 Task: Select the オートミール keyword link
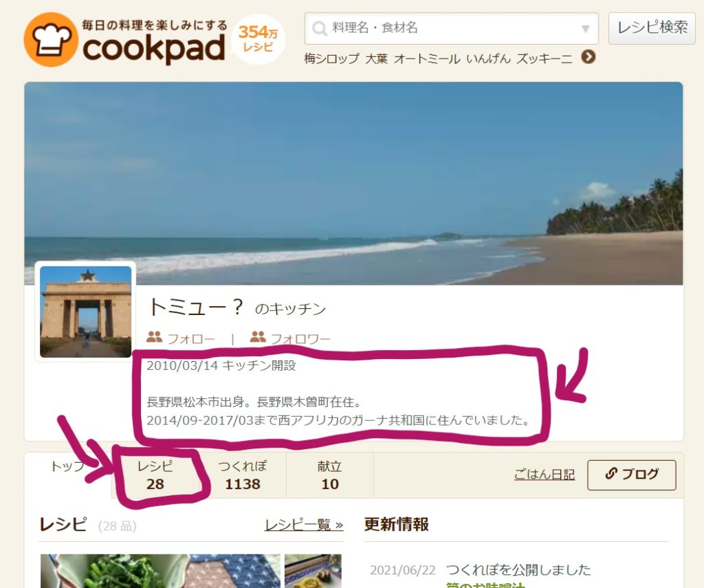[x=426, y=59]
